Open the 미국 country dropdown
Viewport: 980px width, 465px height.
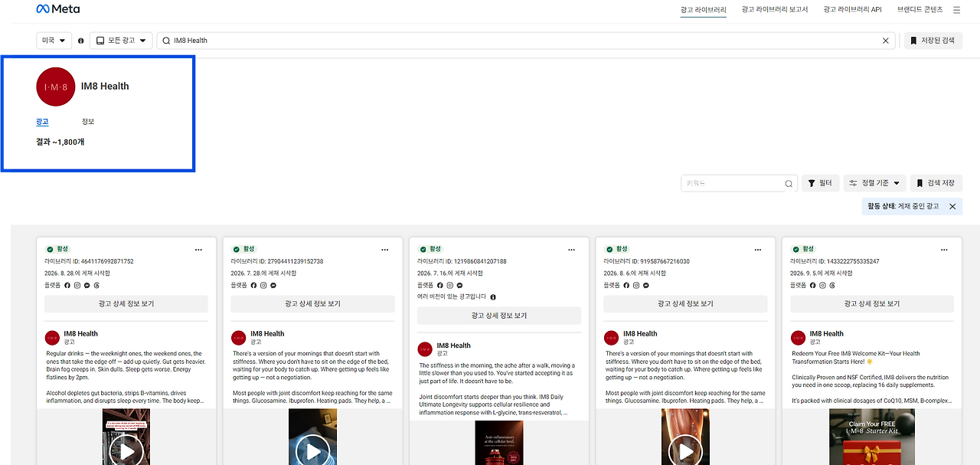point(54,41)
